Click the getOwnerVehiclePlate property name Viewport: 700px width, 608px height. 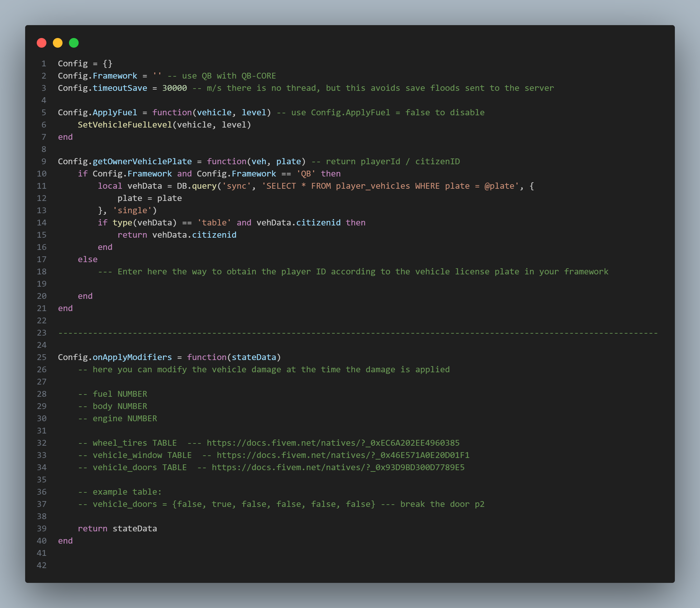[142, 162]
